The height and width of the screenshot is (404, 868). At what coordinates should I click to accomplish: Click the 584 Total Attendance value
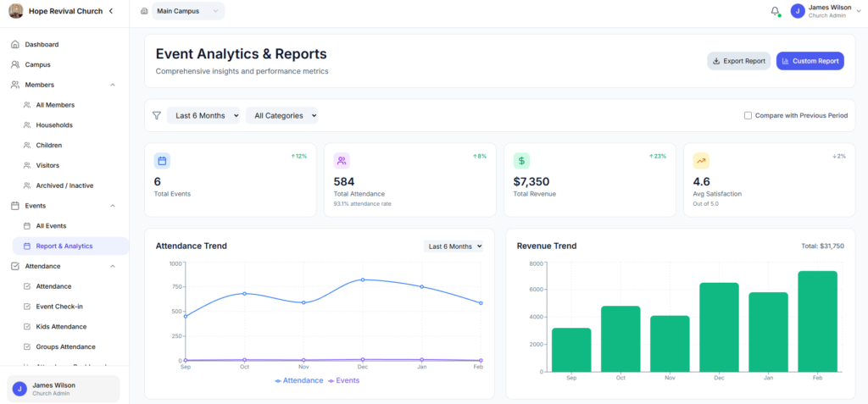[x=344, y=181]
